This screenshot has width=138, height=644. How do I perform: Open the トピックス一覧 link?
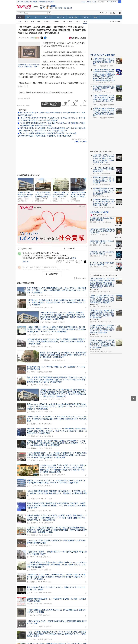(x=115, y=21)
